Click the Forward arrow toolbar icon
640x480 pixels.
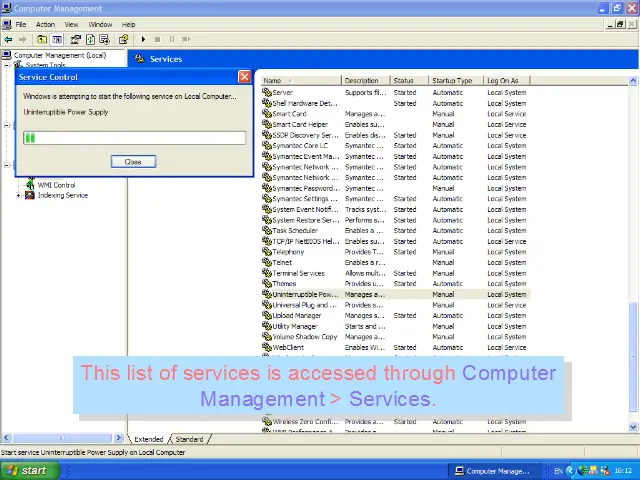[22, 39]
